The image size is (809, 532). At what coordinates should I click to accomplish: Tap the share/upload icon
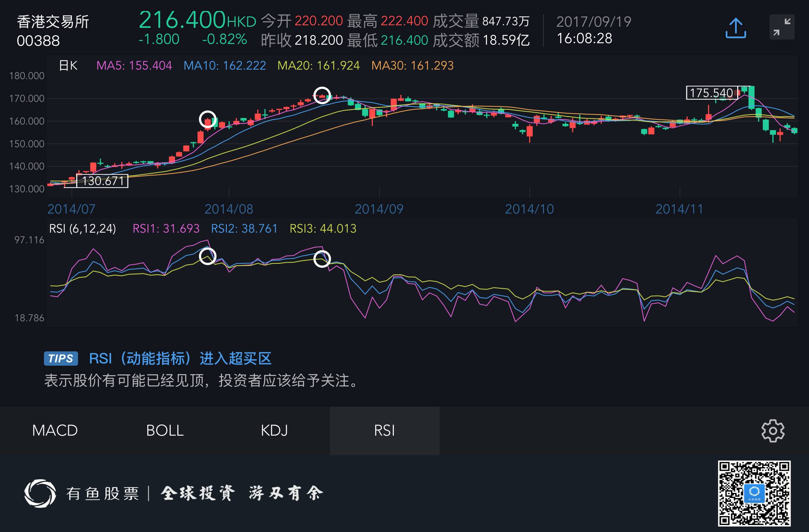(736, 28)
